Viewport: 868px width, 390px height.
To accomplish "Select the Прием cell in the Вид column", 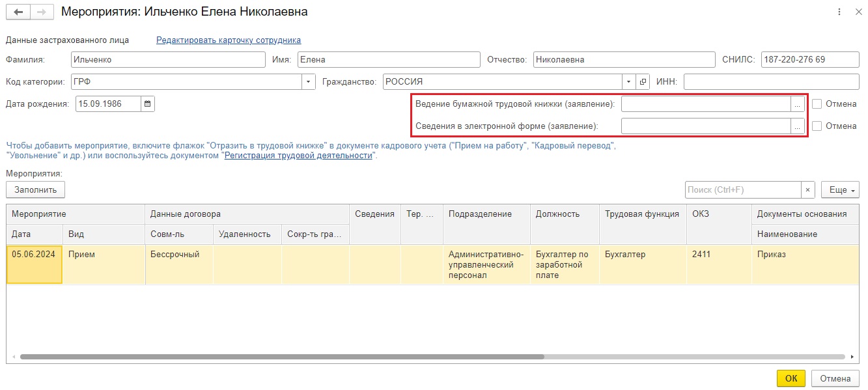I will tap(104, 264).
